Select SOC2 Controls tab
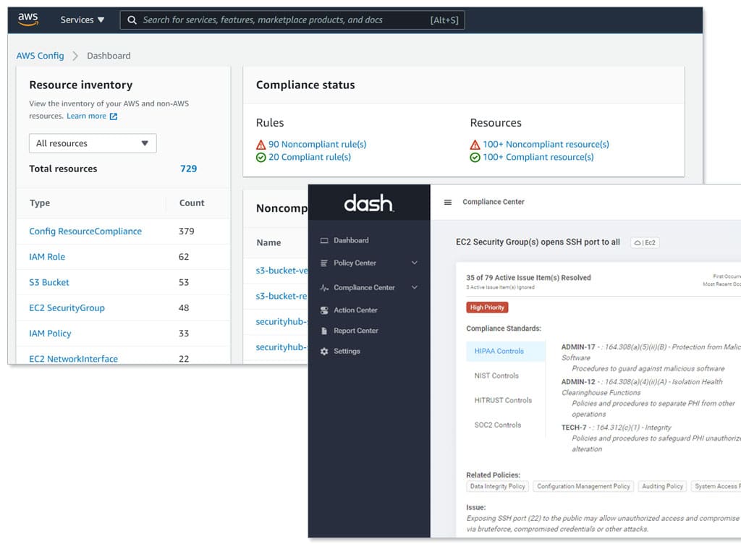 coord(498,425)
